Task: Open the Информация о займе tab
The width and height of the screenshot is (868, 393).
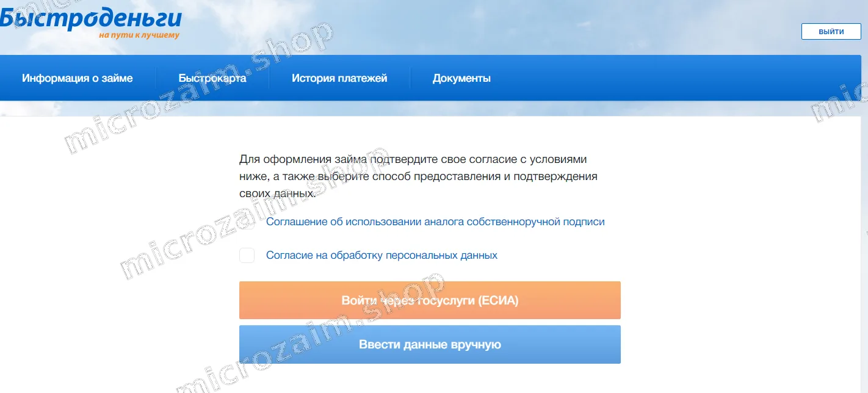Action: (78, 78)
